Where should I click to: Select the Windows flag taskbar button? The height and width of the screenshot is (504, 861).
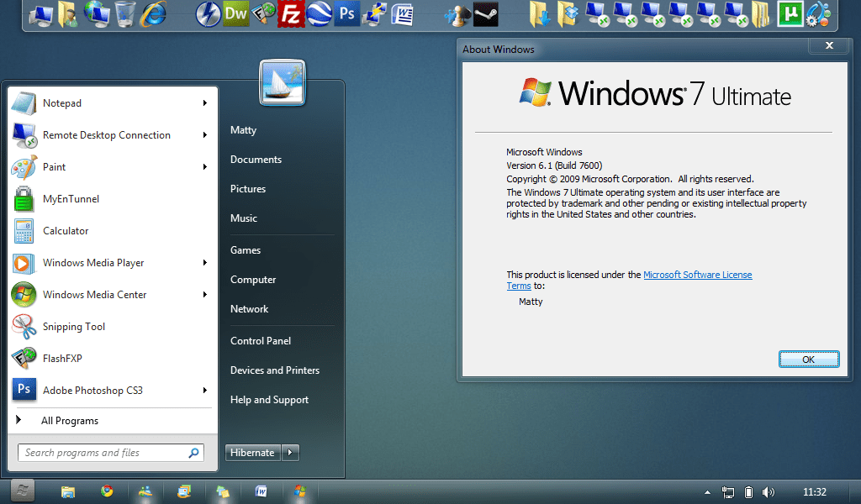click(300, 491)
